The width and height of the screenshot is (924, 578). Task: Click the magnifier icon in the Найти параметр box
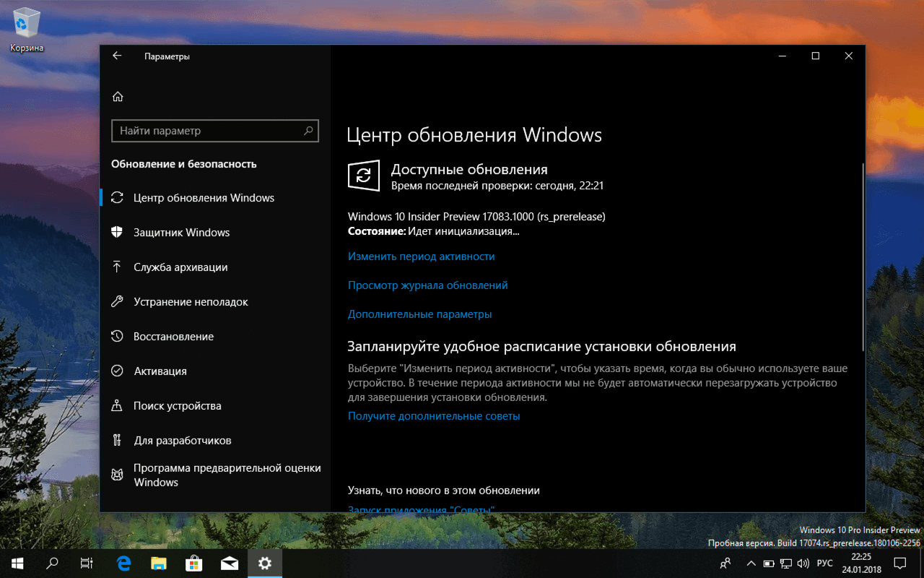point(308,131)
